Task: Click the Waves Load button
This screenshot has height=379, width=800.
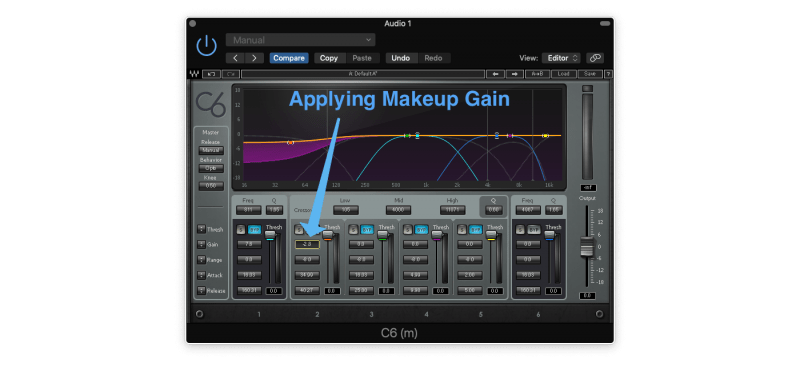Action: coord(563,74)
